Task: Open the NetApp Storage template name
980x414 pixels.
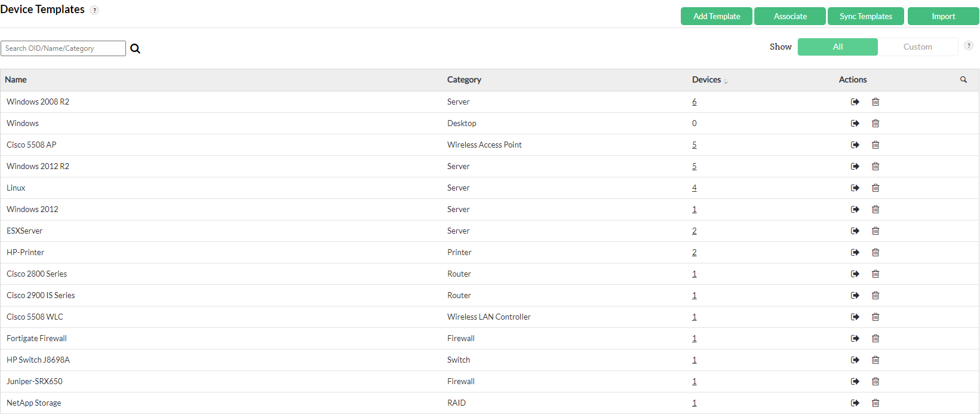Action: point(33,403)
